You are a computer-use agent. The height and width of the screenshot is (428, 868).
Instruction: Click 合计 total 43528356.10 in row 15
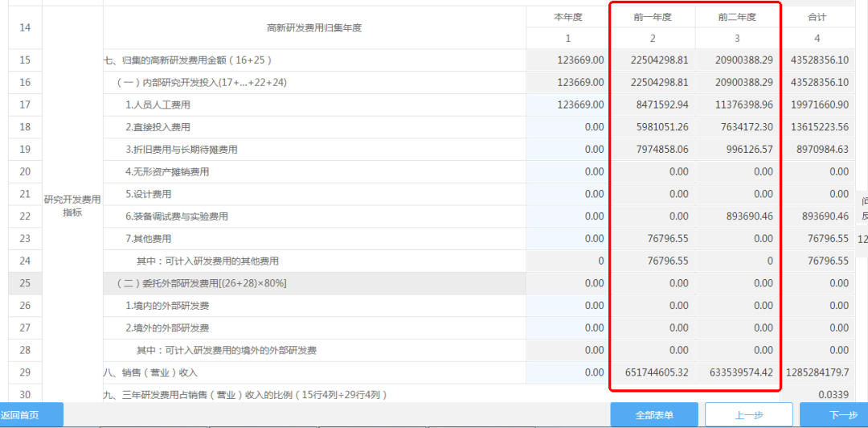pos(818,60)
